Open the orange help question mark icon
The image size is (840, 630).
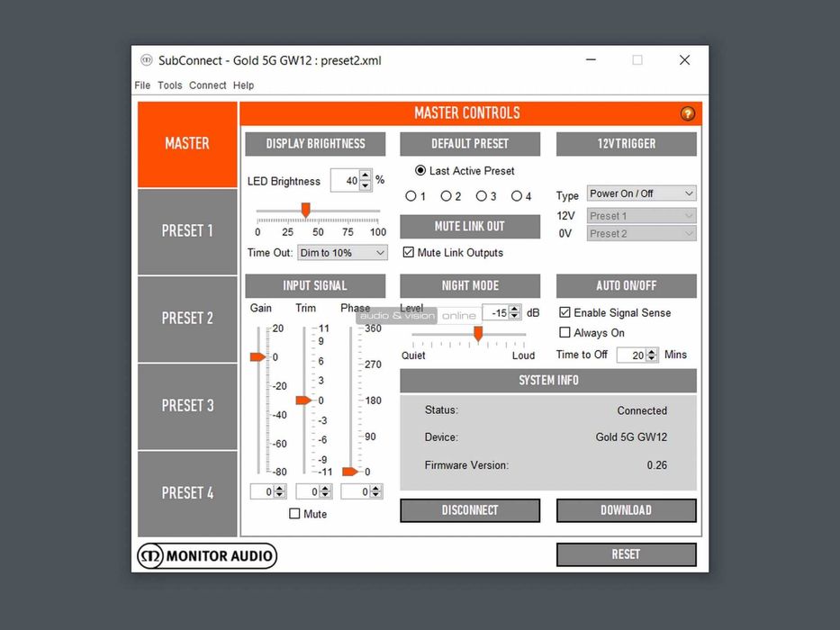[x=687, y=113]
